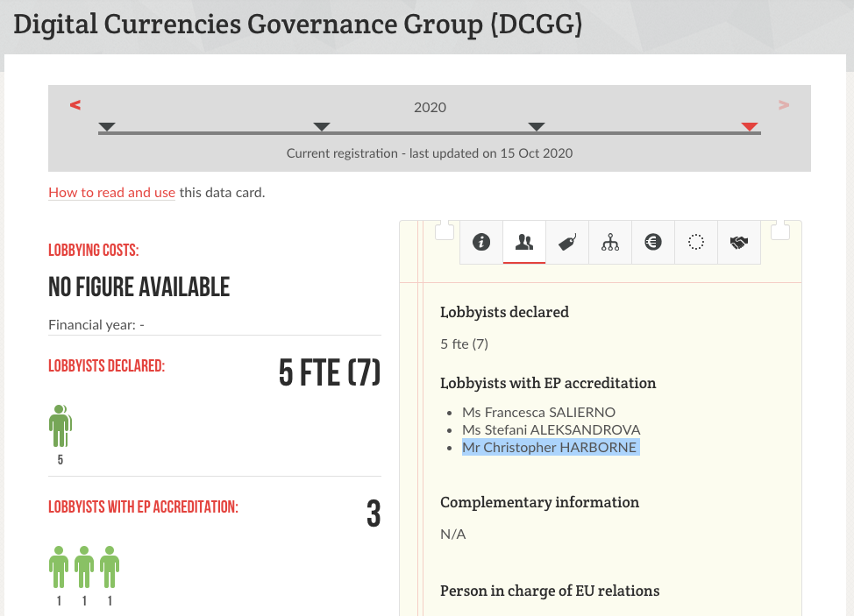Open the euro finances tab icon
Screen dimensions: 854x616
tap(653, 242)
